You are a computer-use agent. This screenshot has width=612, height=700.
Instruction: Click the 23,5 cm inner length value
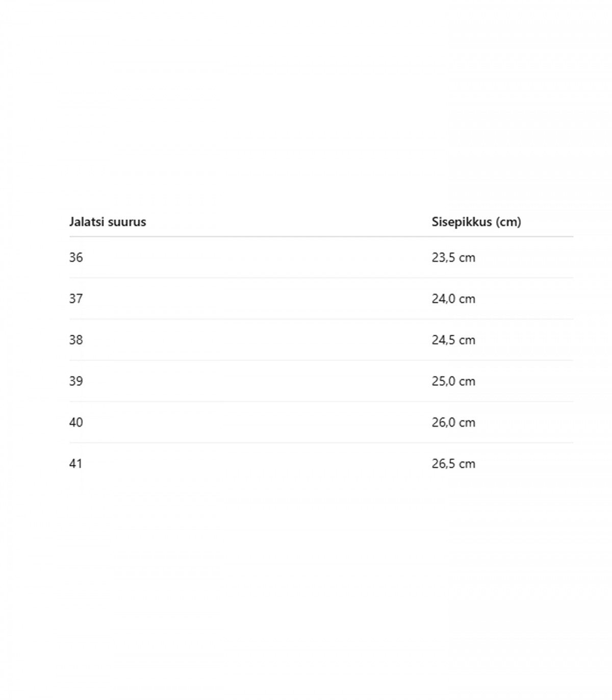[x=453, y=258]
